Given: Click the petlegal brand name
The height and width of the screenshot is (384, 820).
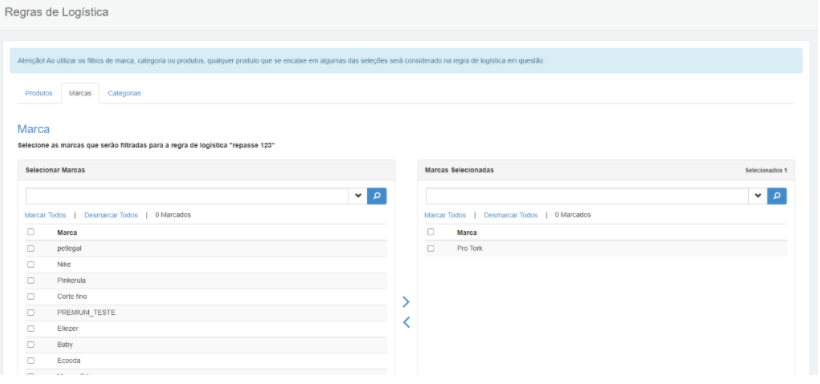Looking at the screenshot, I should pos(69,249).
